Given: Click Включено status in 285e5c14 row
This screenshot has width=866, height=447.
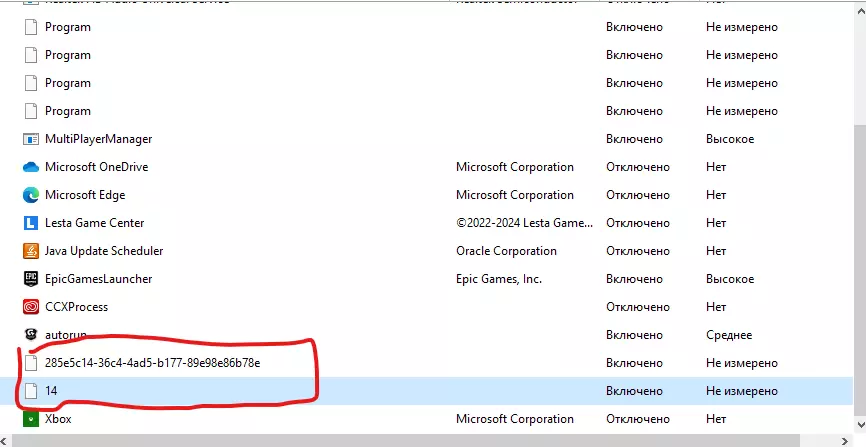Looking at the screenshot, I should 634,363.
